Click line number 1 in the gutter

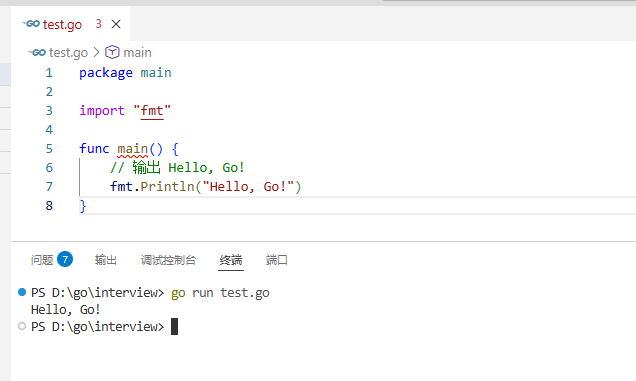(49, 73)
